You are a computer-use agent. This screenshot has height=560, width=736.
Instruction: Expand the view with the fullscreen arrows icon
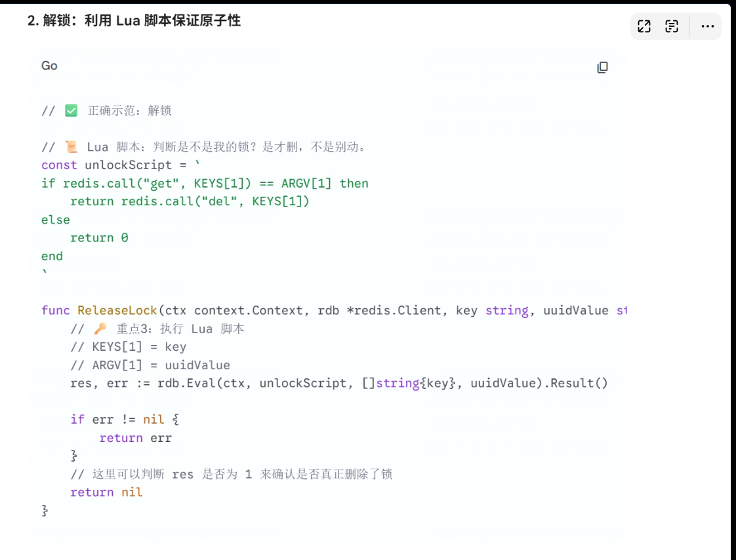[644, 26]
